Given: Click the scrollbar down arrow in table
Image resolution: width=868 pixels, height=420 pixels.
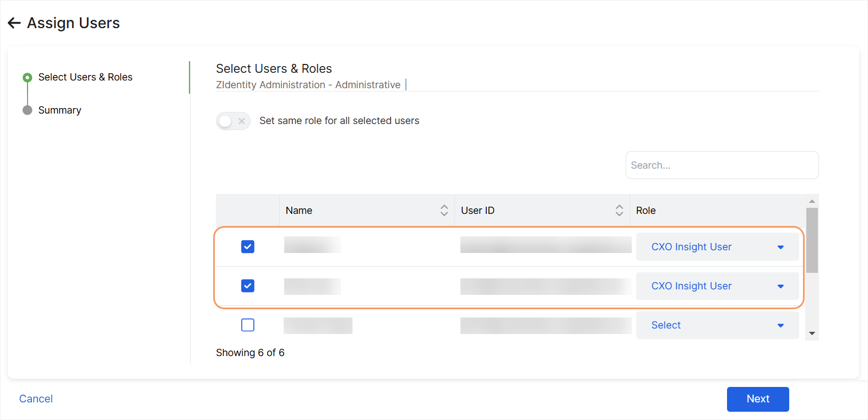Looking at the screenshot, I should (812, 333).
